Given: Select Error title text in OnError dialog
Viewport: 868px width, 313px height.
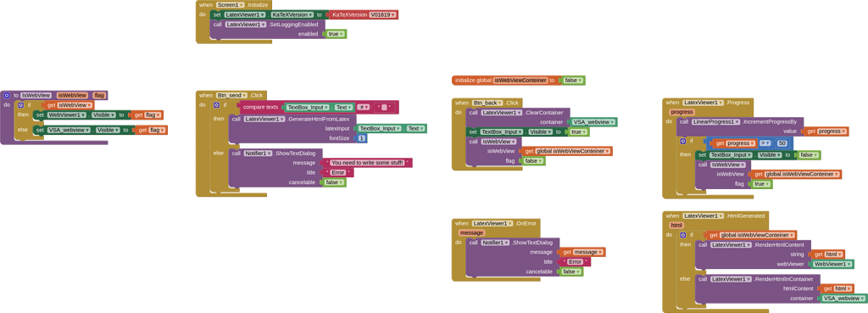Looking at the screenshot, I should tap(576, 262).
